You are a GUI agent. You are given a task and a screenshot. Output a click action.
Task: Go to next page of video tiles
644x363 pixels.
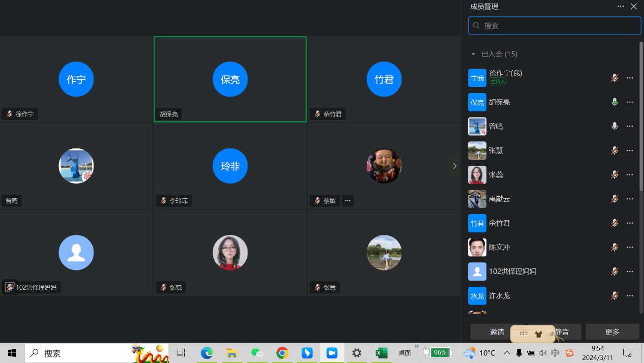[x=454, y=166]
